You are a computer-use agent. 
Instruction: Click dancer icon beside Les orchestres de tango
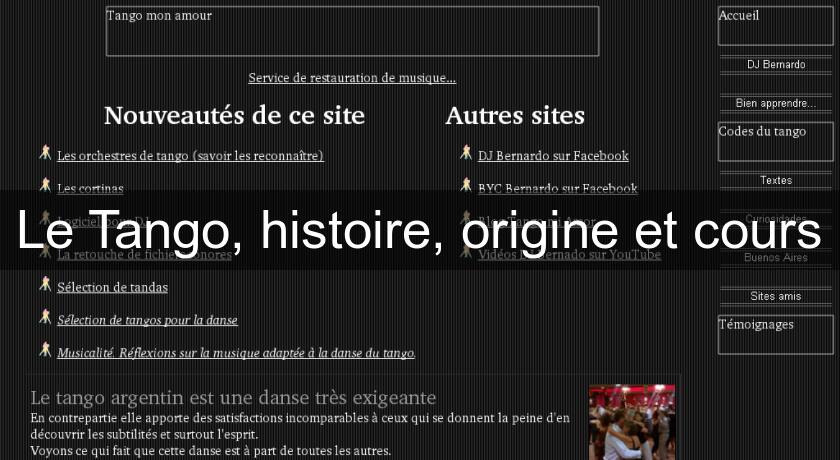(45, 153)
